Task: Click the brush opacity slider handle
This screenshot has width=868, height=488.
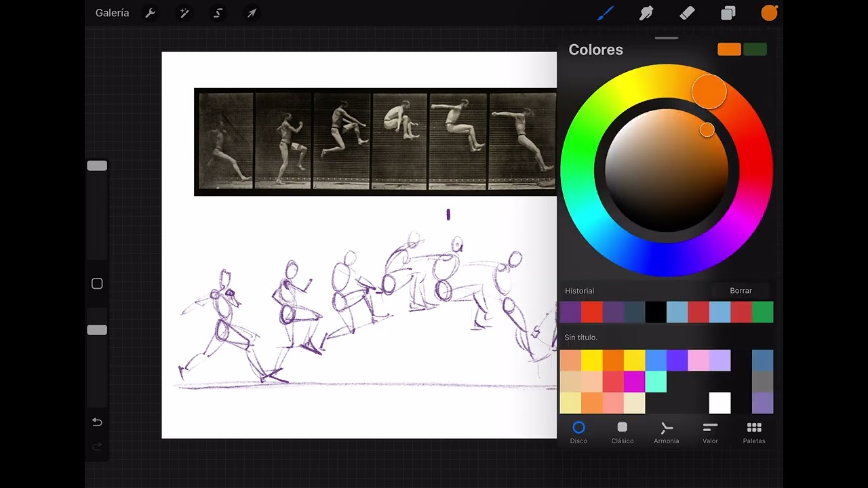Action: [97, 329]
